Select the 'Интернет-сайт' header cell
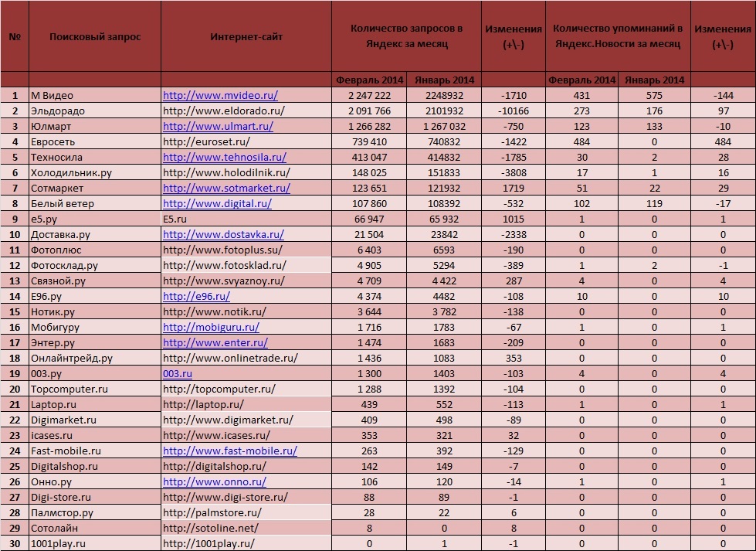This screenshot has height=551, width=756. point(246,36)
